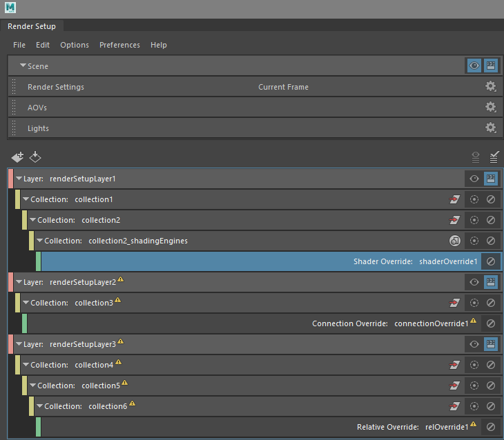Click the create render layer icon
504x440 pixels.
pyautogui.click(x=17, y=157)
